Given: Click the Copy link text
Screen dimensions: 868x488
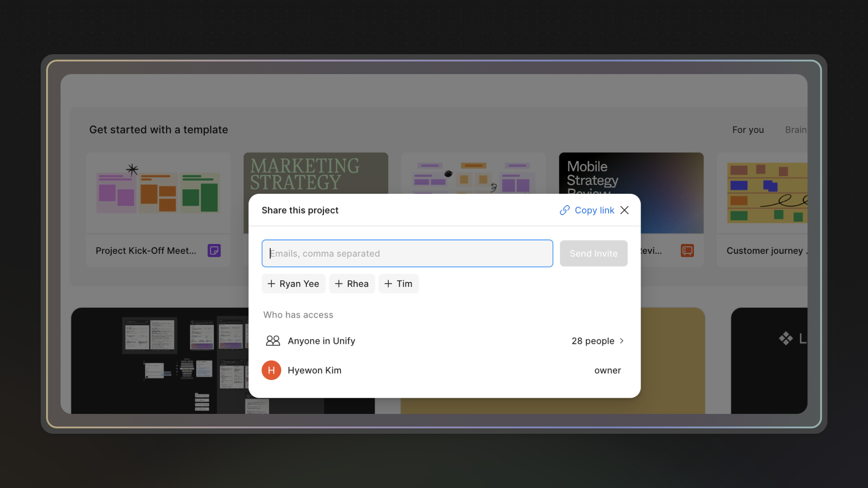Looking at the screenshot, I should tap(594, 210).
